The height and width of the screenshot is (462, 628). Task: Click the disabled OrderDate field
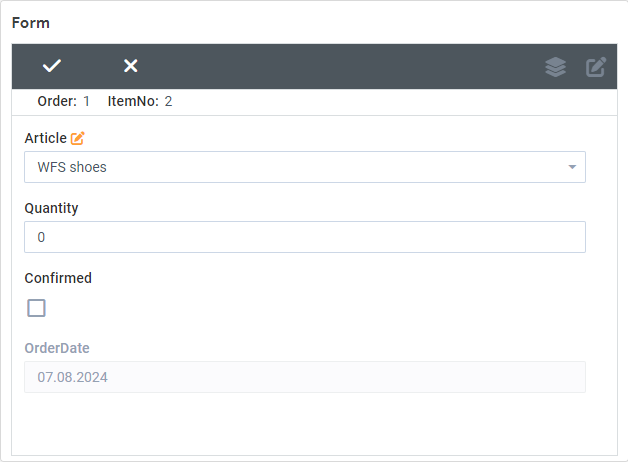(x=305, y=377)
